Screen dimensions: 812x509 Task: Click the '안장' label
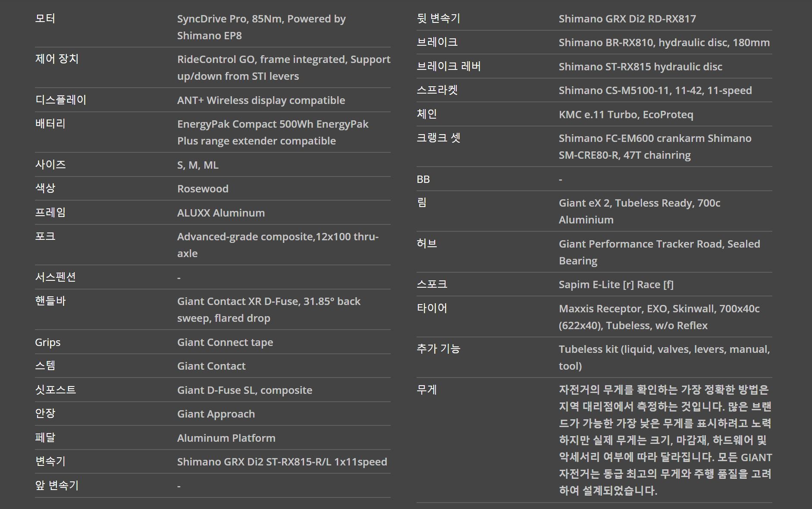(x=45, y=414)
